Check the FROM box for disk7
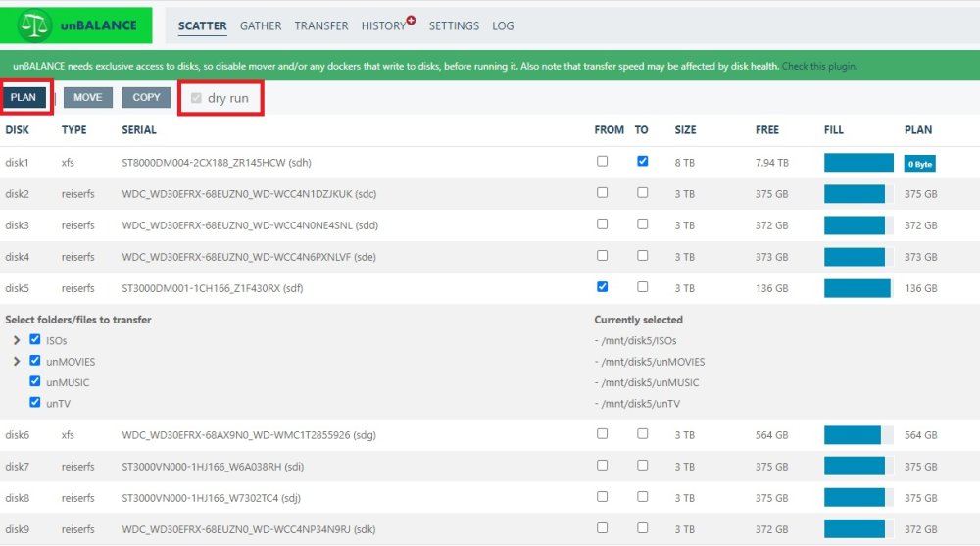The width and height of the screenshot is (980, 546). click(602, 465)
